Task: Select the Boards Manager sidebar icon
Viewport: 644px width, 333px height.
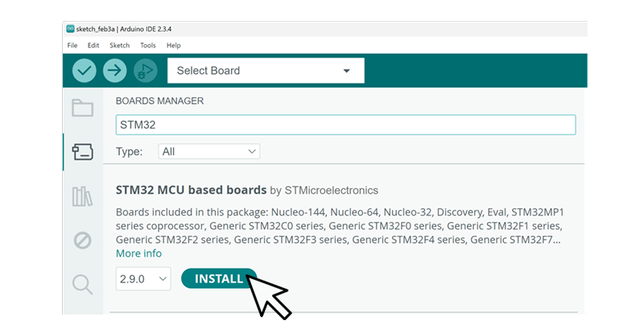Action: pos(83,152)
